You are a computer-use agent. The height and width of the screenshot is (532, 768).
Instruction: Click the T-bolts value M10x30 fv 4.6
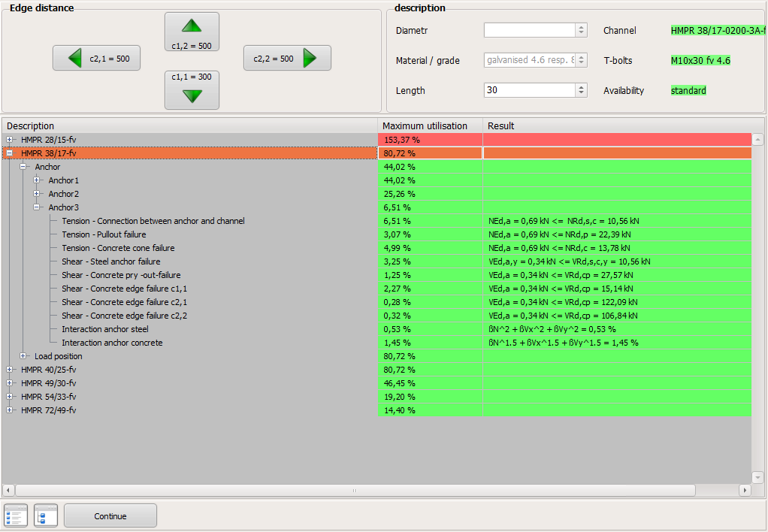click(x=700, y=60)
